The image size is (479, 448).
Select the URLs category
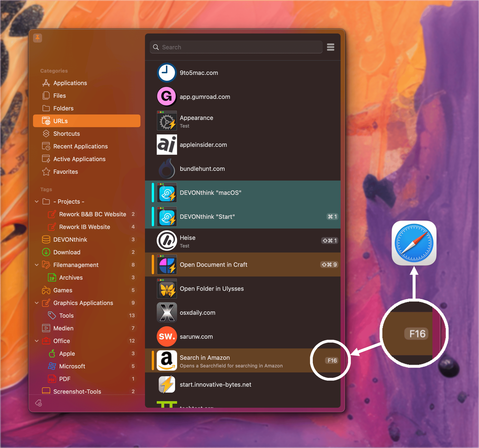[86, 121]
